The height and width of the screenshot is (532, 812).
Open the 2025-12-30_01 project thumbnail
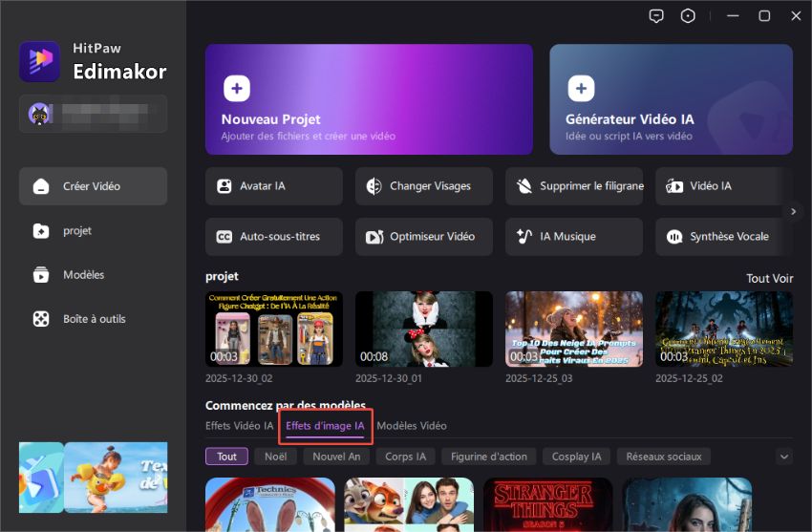coord(424,329)
